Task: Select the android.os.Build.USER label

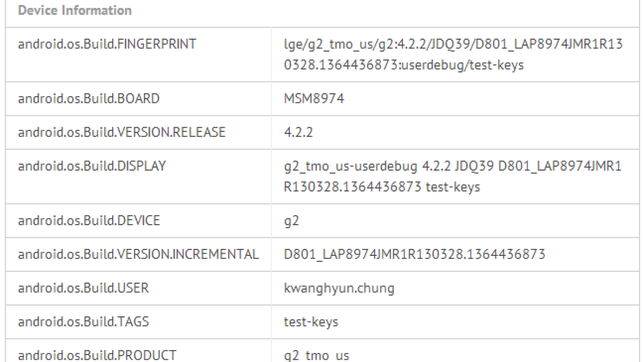Action: (83, 288)
